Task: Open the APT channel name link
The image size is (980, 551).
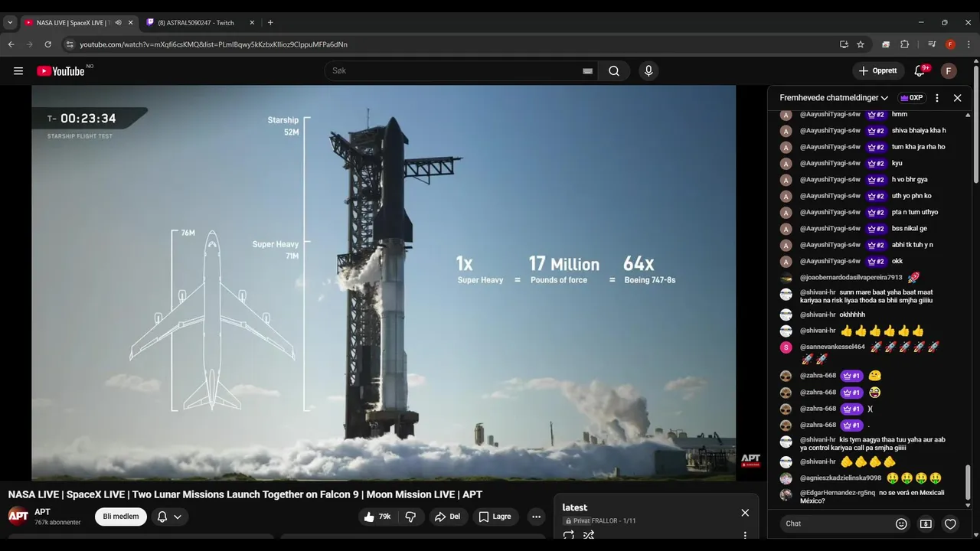Action: pos(42,512)
